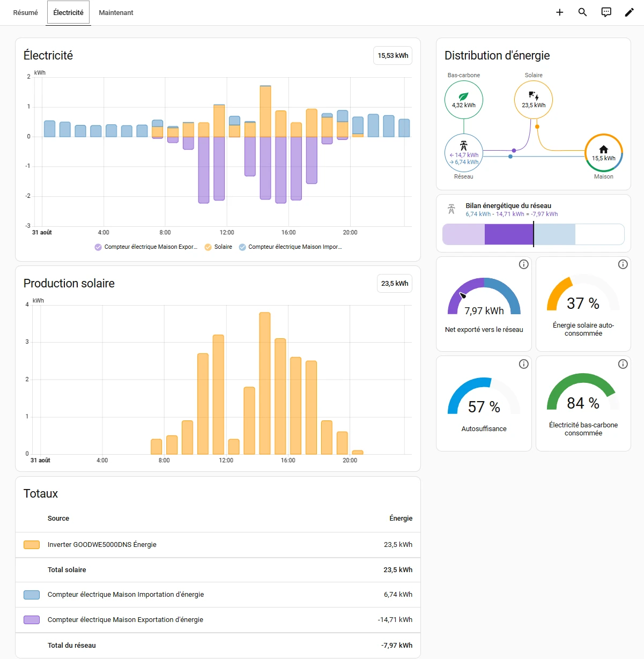Click the plus add icon in header

point(559,12)
